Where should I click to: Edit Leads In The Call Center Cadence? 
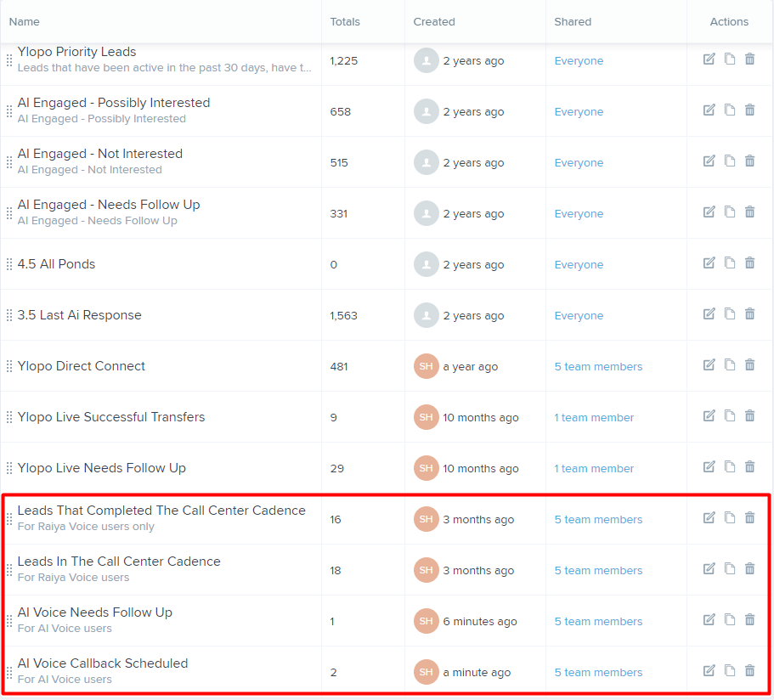(709, 568)
